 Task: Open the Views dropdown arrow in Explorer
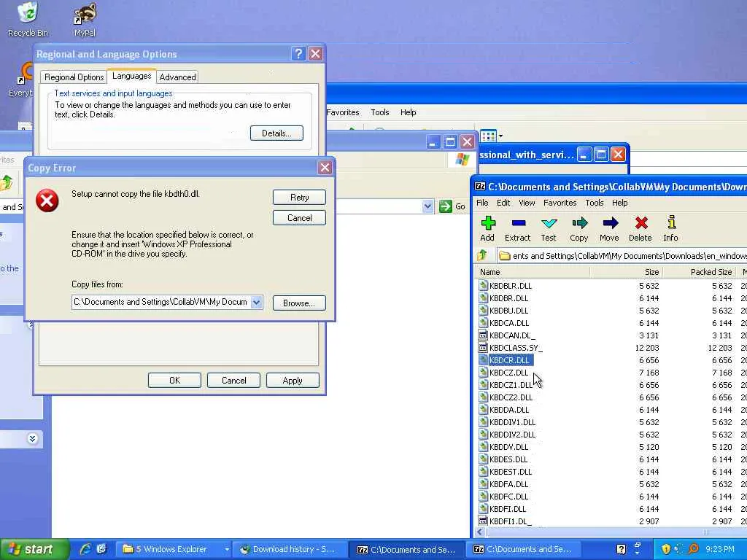point(500,136)
